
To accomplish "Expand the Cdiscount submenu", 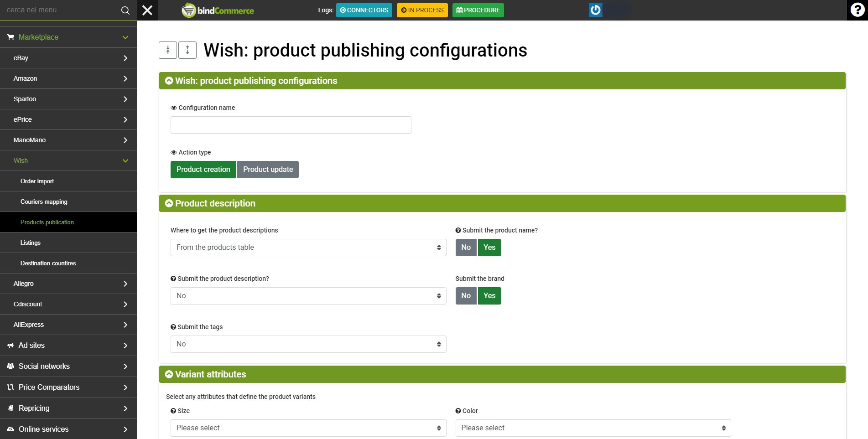I will coord(68,304).
